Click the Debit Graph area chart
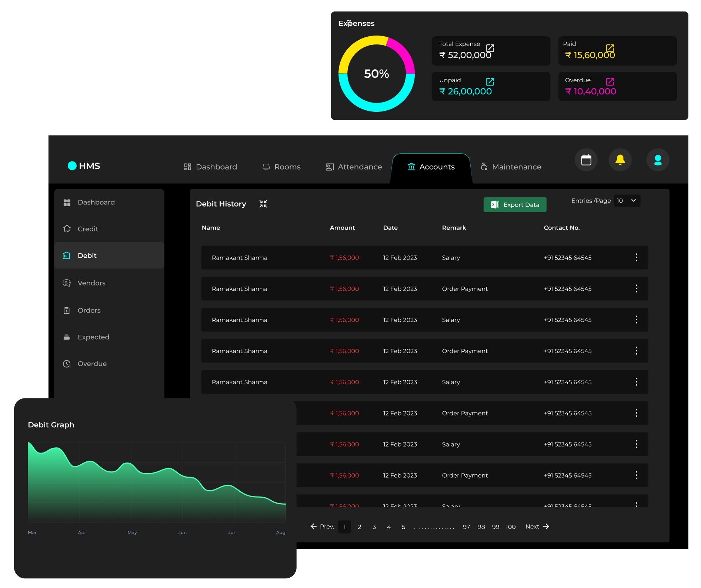 point(157,482)
